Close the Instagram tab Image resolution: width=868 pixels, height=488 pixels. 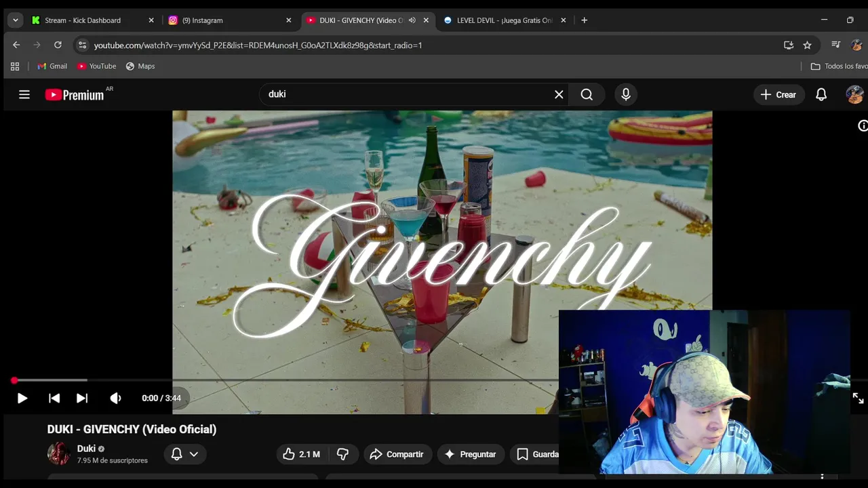pos(288,20)
